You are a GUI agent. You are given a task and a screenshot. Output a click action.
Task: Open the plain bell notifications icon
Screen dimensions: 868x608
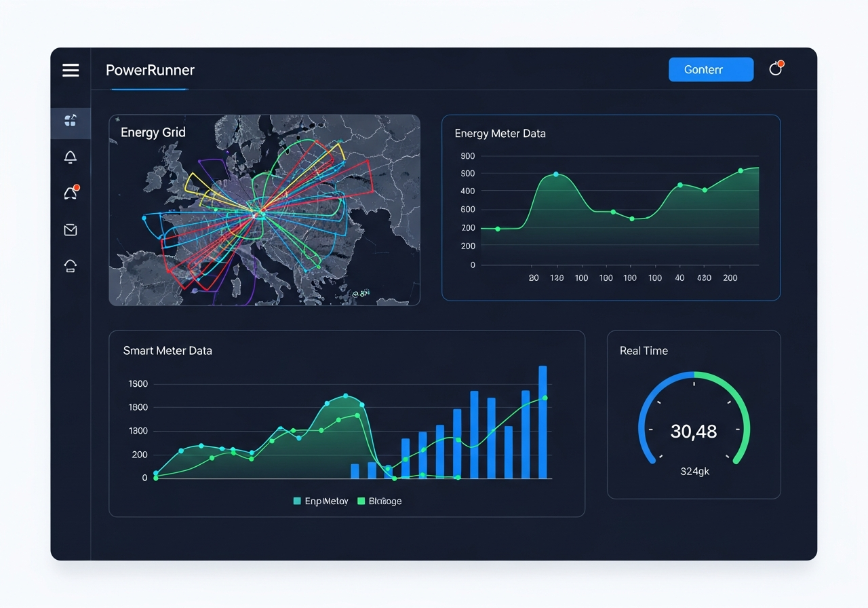[71, 157]
